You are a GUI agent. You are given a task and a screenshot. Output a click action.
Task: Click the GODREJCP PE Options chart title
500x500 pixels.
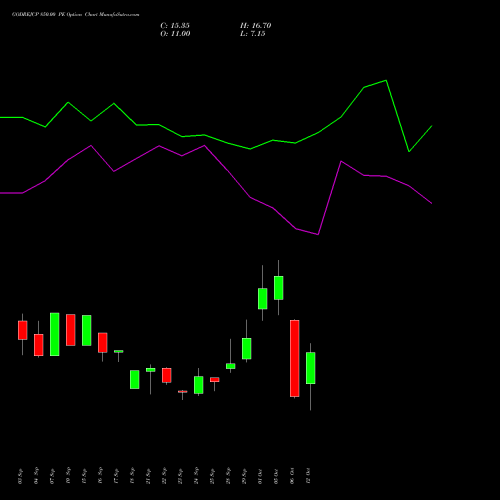click(x=76, y=15)
